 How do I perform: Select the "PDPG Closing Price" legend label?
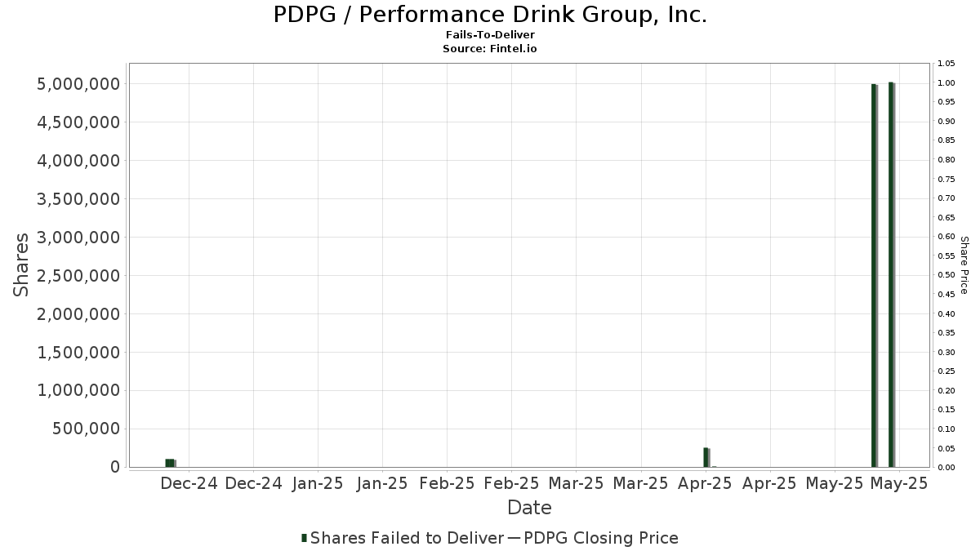601,538
